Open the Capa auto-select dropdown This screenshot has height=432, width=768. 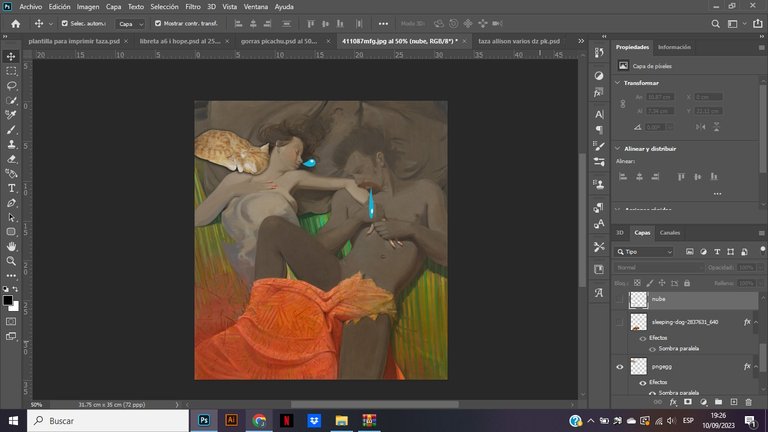pyautogui.click(x=130, y=24)
